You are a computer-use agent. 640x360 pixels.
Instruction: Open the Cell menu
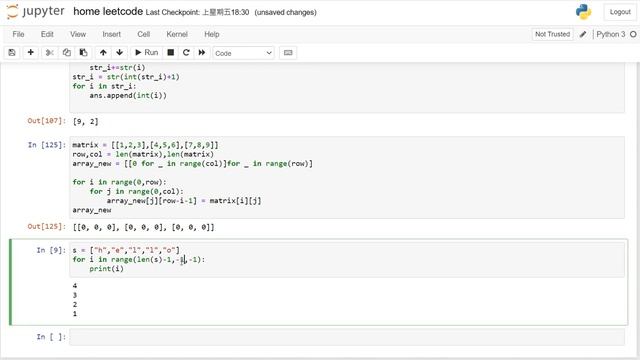click(x=144, y=34)
